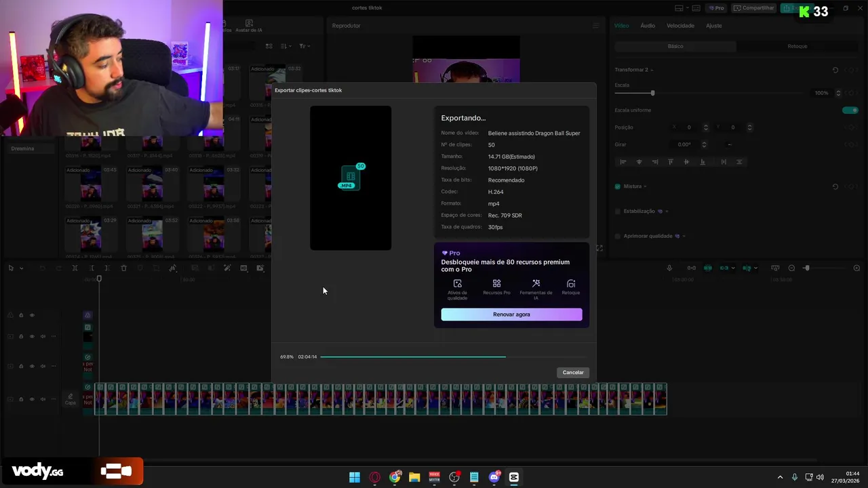The height and width of the screenshot is (488, 868).
Task: Lock the bottom main timeline track
Action: coord(21,399)
